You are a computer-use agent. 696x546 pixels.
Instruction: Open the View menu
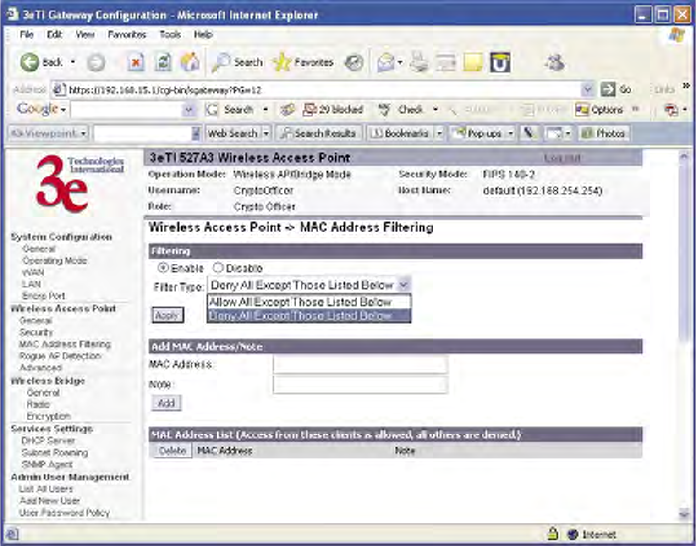pos(85,35)
